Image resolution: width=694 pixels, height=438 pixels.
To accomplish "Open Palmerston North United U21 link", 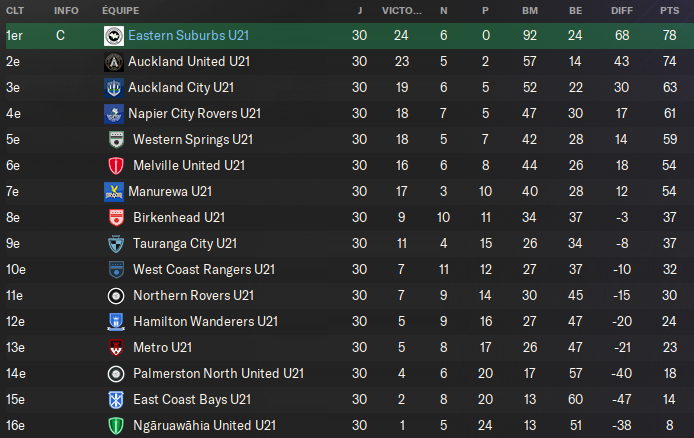I will [x=219, y=373].
